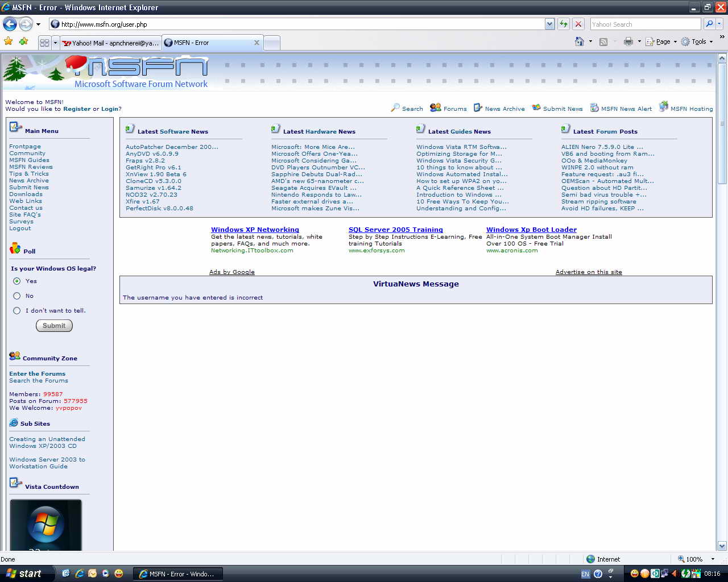Click the page scrollbar down arrow
The image size is (728, 582).
[722, 546]
